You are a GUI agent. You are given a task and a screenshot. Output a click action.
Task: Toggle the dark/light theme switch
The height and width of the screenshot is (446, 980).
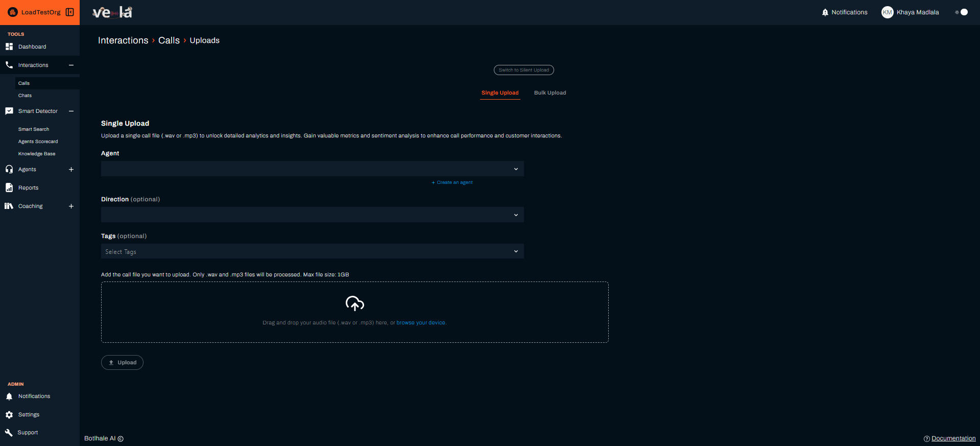pos(962,12)
